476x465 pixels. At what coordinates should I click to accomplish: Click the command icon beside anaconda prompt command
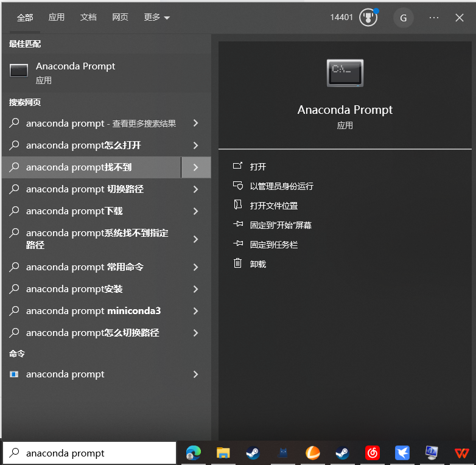[x=14, y=374]
